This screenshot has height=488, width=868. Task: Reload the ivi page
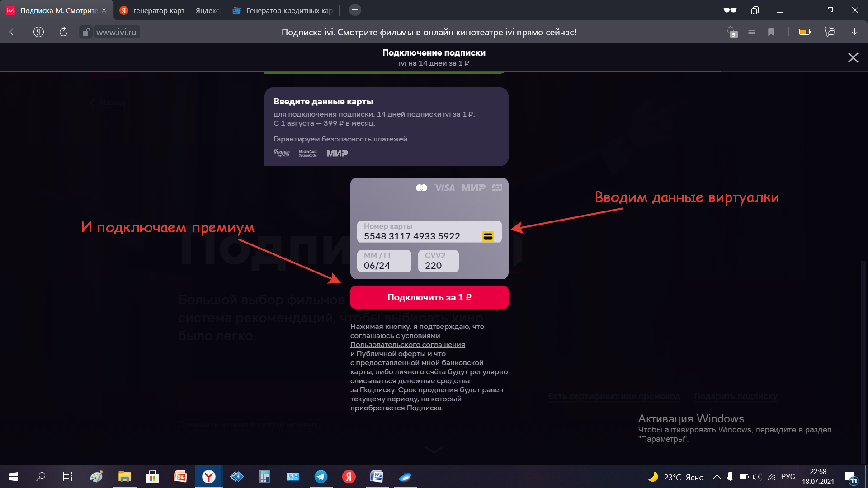(x=63, y=32)
